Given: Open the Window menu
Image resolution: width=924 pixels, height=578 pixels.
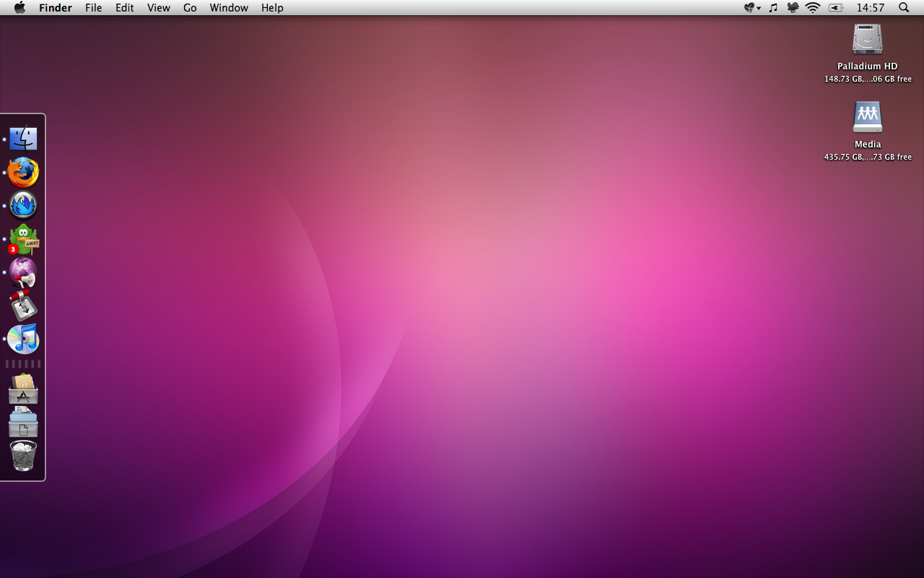Looking at the screenshot, I should coord(229,8).
